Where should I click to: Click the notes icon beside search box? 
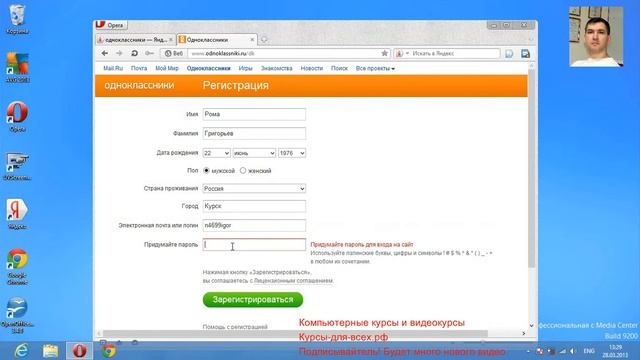509,53
